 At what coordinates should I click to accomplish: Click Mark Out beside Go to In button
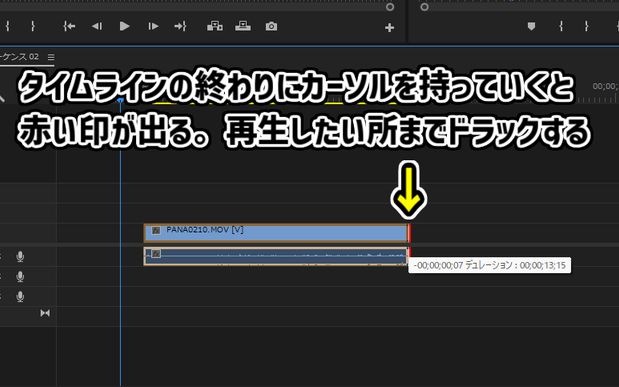[x=33, y=26]
